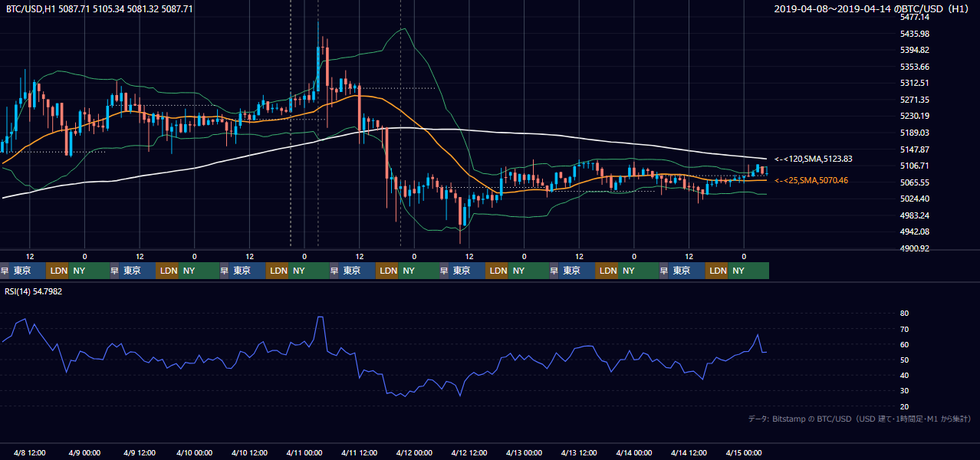The height and width of the screenshot is (460, 980).
Task: Click price axis value 4983.24
Action: coord(915,215)
